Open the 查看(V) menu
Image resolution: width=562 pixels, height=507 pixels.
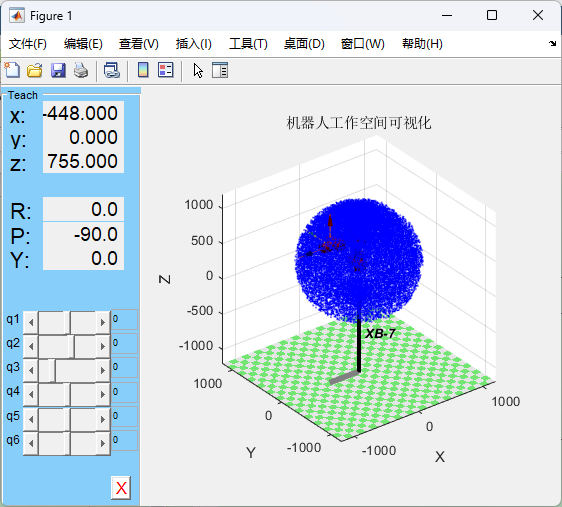pyautogui.click(x=139, y=44)
